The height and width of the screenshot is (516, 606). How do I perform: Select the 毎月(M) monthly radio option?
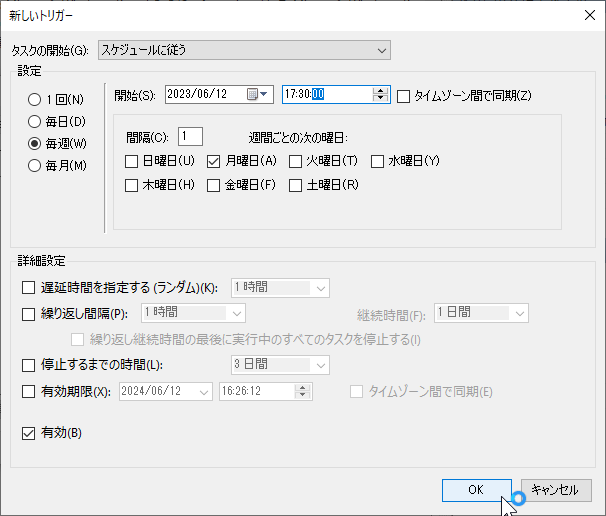[34, 166]
